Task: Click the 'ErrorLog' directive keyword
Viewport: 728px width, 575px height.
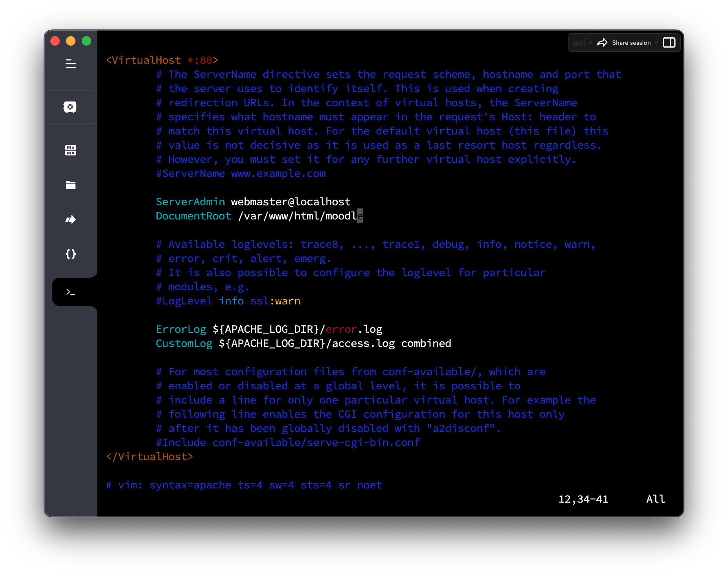Action: tap(181, 329)
